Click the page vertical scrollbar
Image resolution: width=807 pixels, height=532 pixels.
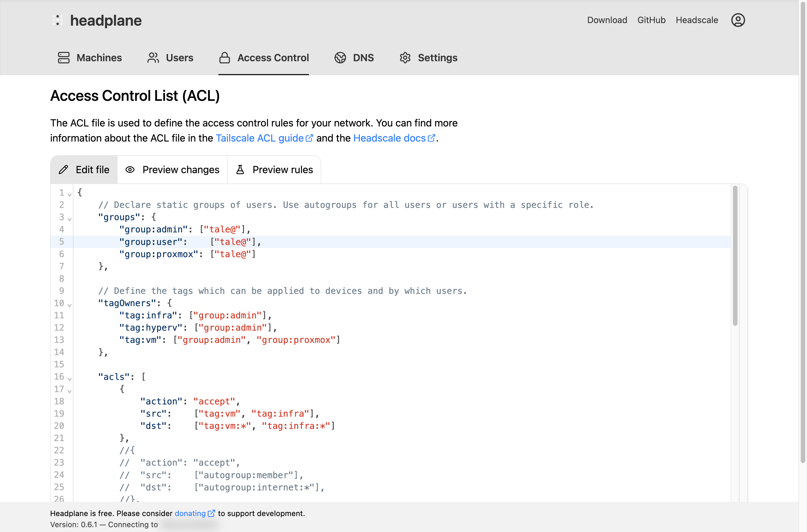[x=803, y=232]
